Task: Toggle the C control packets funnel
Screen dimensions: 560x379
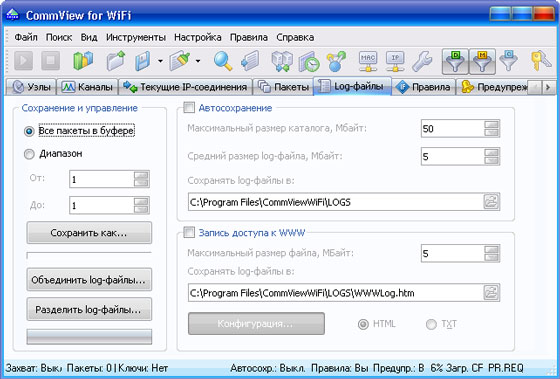Action: [509, 60]
